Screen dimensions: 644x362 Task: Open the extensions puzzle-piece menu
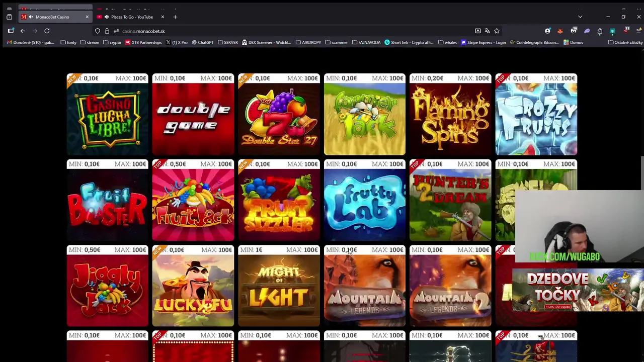coord(600,31)
